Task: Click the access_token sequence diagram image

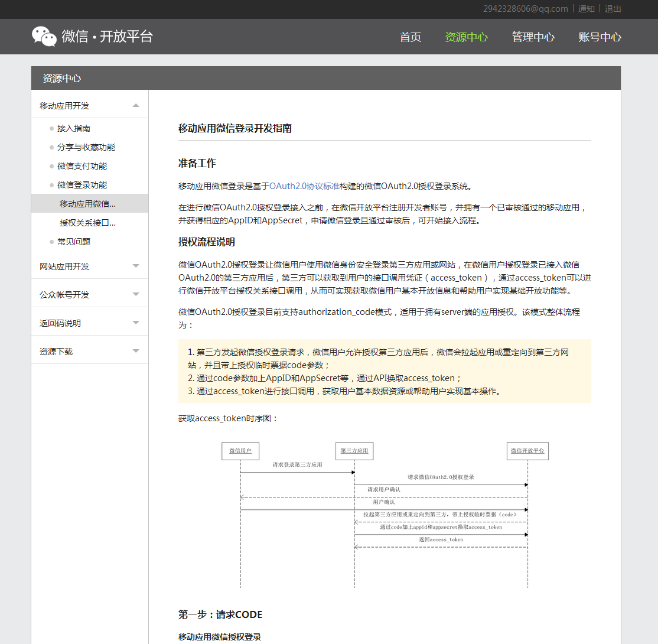Action: pyautogui.click(x=385, y=514)
